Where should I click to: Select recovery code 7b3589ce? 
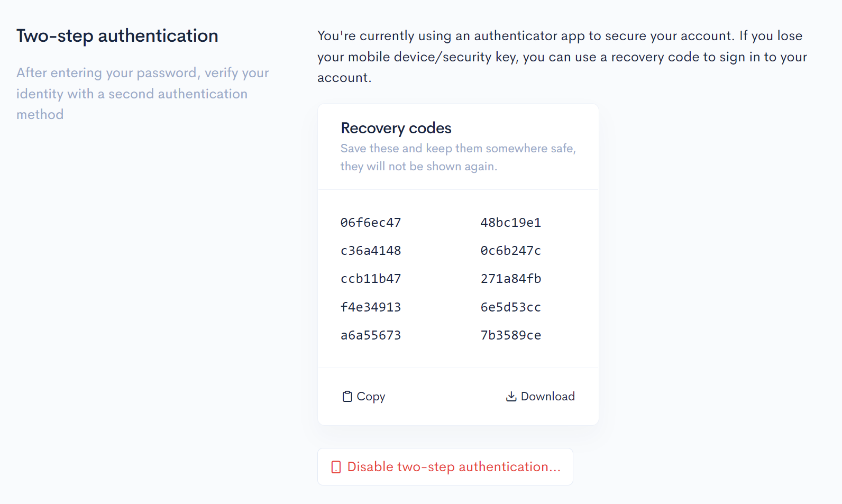(511, 335)
